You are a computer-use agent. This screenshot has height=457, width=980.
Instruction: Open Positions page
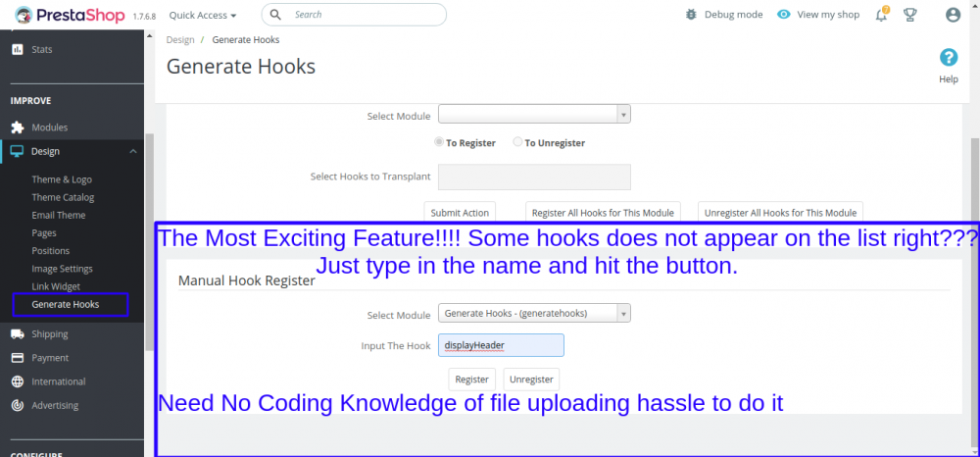point(51,251)
